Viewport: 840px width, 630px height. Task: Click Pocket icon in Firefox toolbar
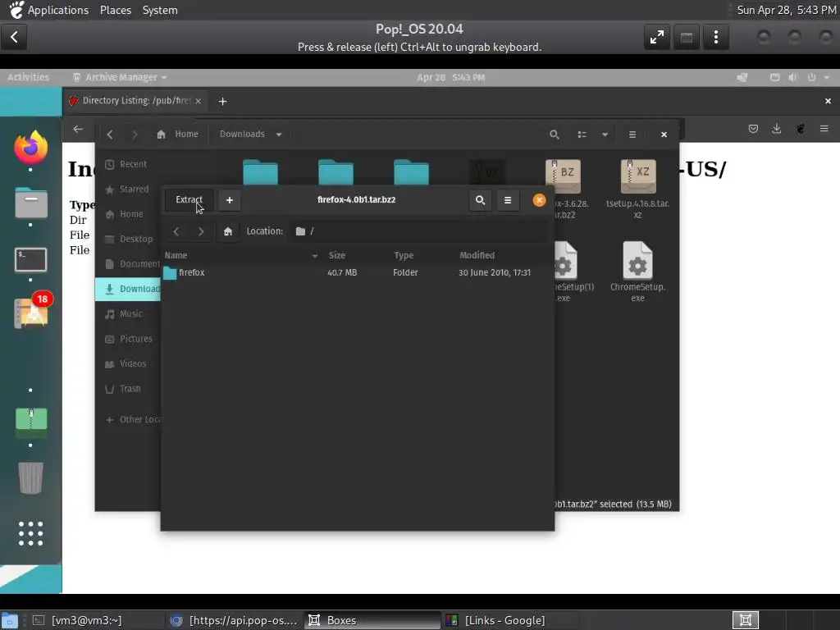click(x=753, y=129)
